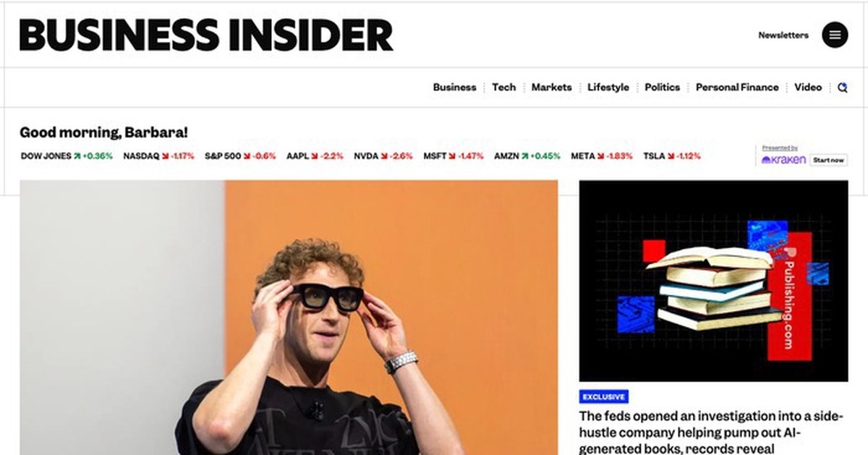Open Personal Finance section
The image size is (868, 455).
pyautogui.click(x=737, y=87)
